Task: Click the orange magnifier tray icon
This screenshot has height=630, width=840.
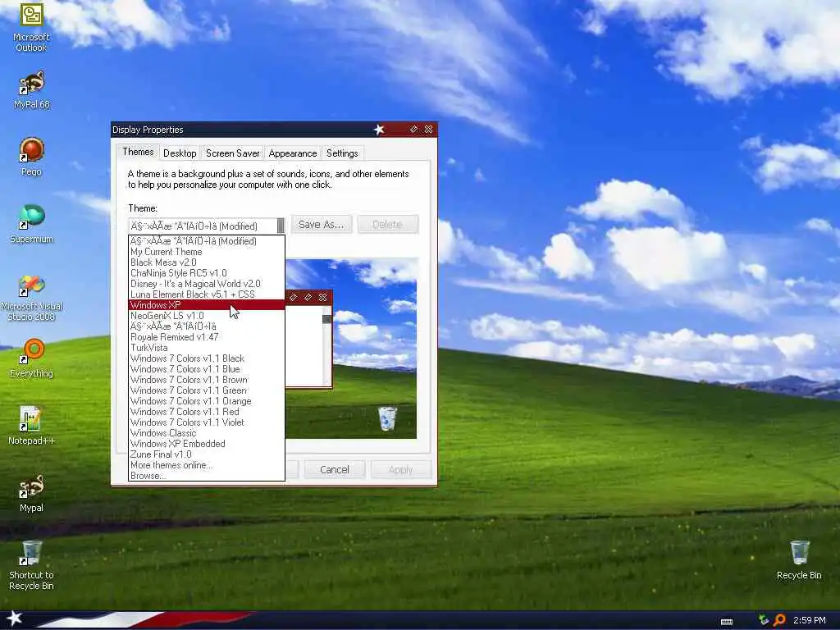Action: (779, 620)
